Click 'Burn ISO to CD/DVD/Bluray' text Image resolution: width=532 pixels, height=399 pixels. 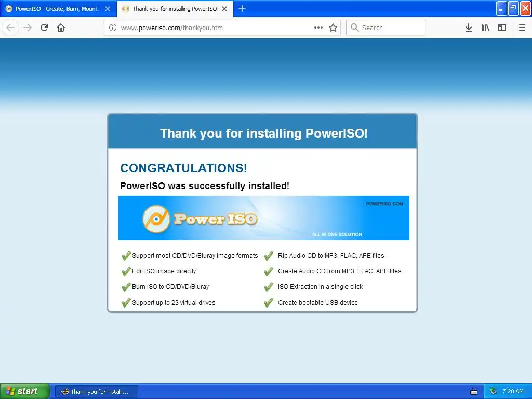[x=170, y=287]
